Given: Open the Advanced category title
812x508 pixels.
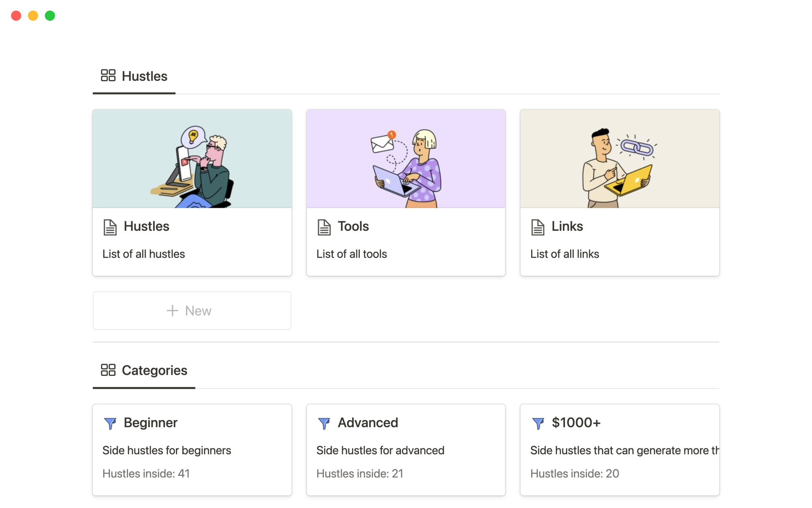Looking at the screenshot, I should (x=368, y=422).
